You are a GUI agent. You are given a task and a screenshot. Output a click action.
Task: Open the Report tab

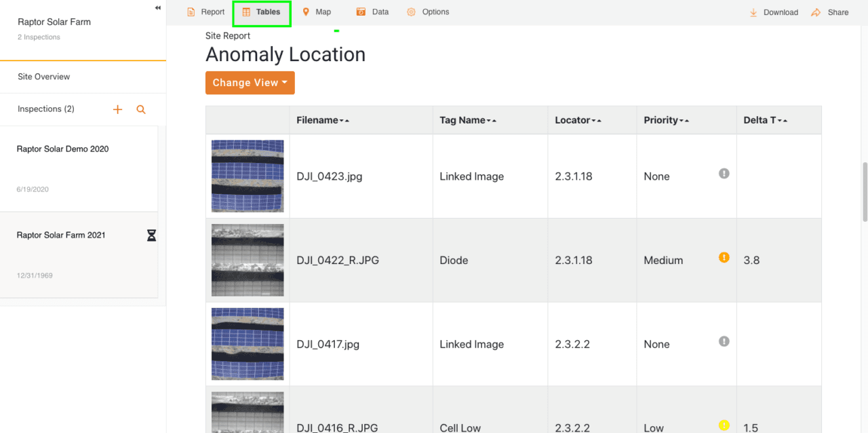pyautogui.click(x=205, y=12)
